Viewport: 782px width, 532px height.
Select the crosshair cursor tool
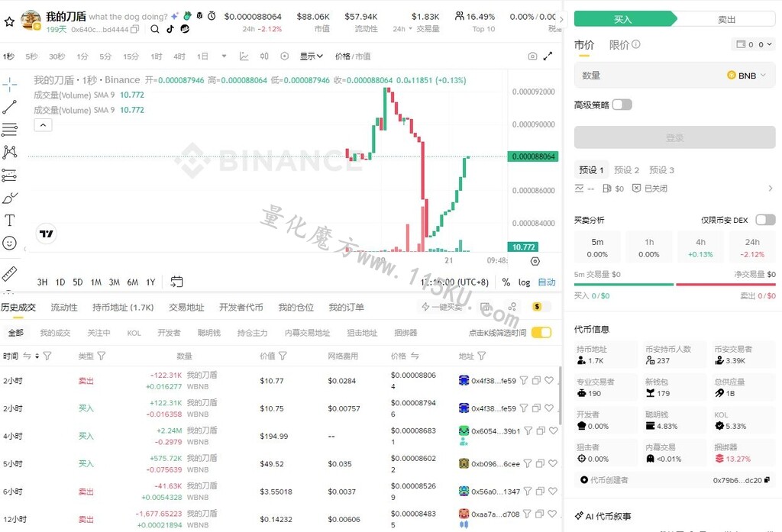coord(9,84)
